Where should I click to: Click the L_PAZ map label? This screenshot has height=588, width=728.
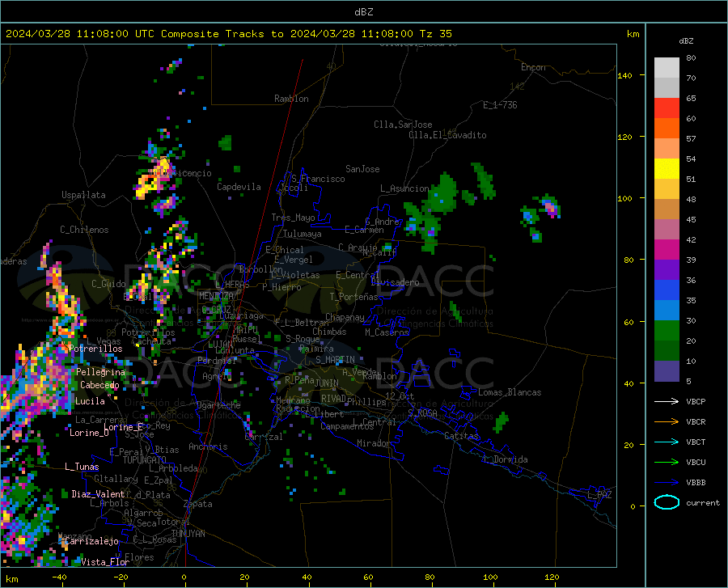tap(599, 495)
